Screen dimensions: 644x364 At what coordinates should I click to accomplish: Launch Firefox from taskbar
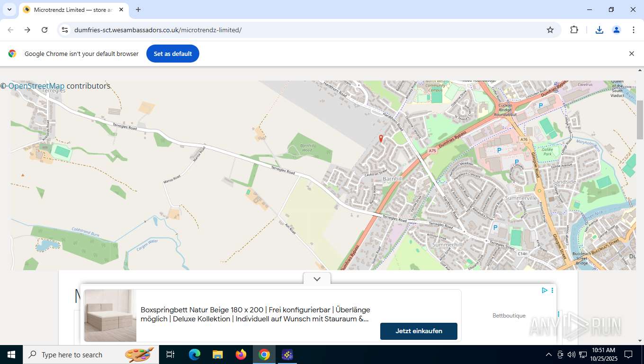pyautogui.click(x=241, y=355)
